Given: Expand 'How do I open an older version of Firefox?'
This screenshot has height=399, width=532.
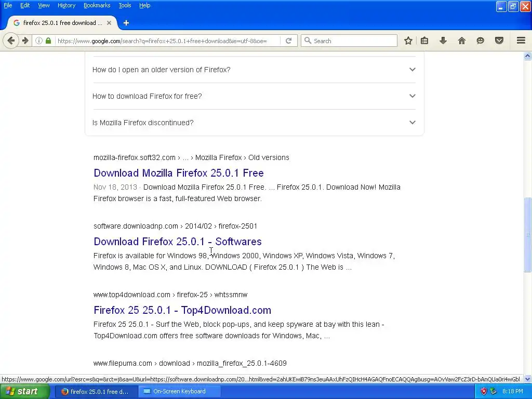Looking at the screenshot, I should 254,70.
